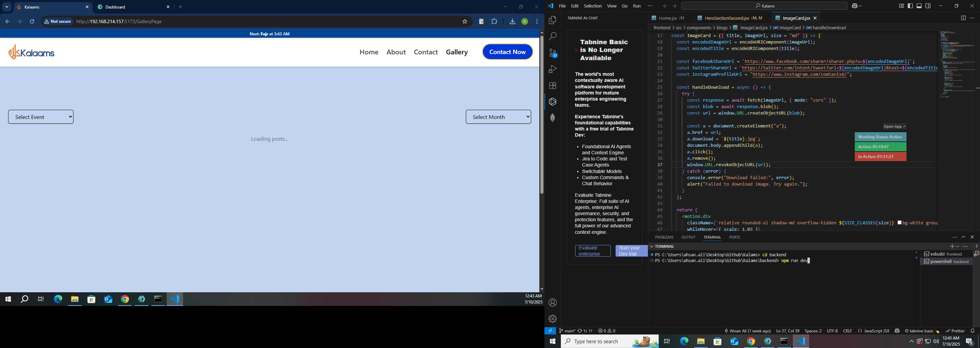Switch to the PORTS panel tab
The width and height of the screenshot is (980, 348).
(734, 237)
